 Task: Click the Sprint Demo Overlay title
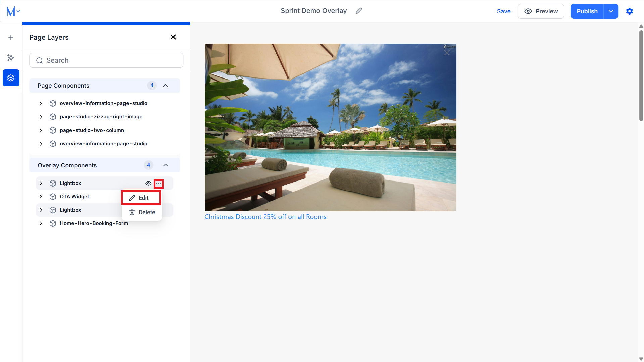coord(314,11)
